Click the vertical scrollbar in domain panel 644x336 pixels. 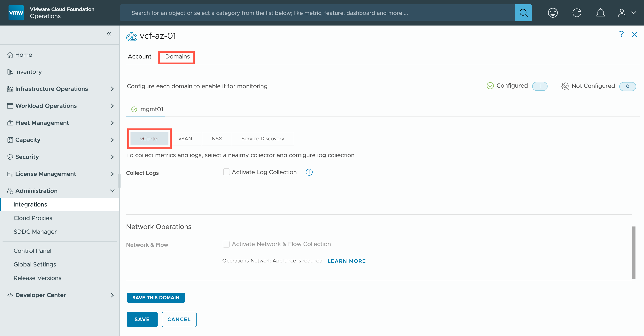pyautogui.click(x=634, y=252)
